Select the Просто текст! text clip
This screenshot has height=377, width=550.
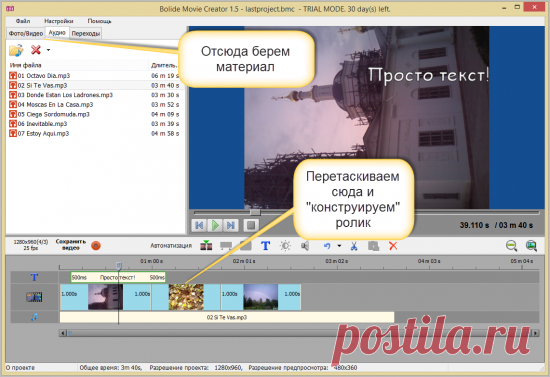[x=118, y=277]
